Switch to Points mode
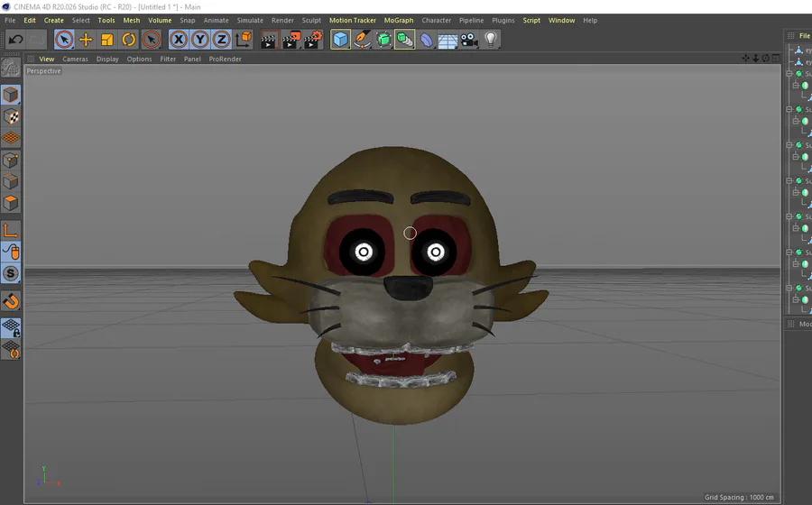The width and height of the screenshot is (812, 505). (x=10, y=160)
